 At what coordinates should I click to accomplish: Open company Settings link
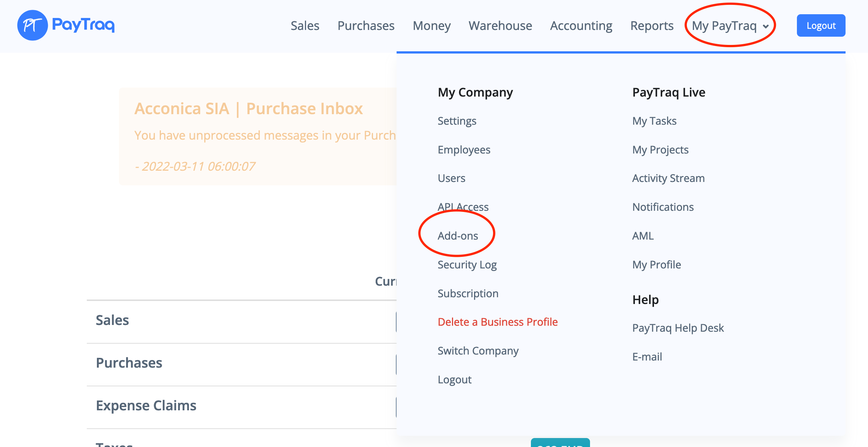coord(456,121)
